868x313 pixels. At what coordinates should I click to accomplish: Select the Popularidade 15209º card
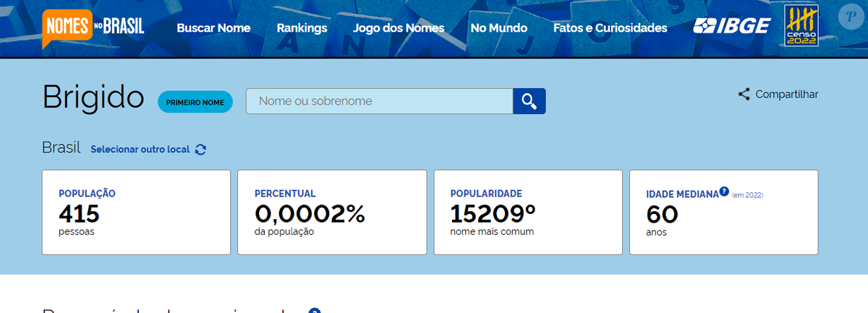click(x=528, y=213)
